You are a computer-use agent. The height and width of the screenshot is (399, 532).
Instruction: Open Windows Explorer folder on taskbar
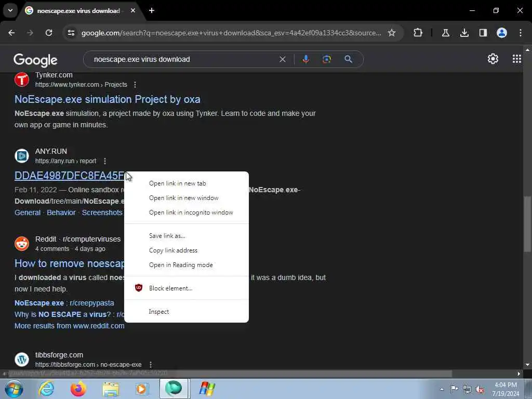point(111,389)
